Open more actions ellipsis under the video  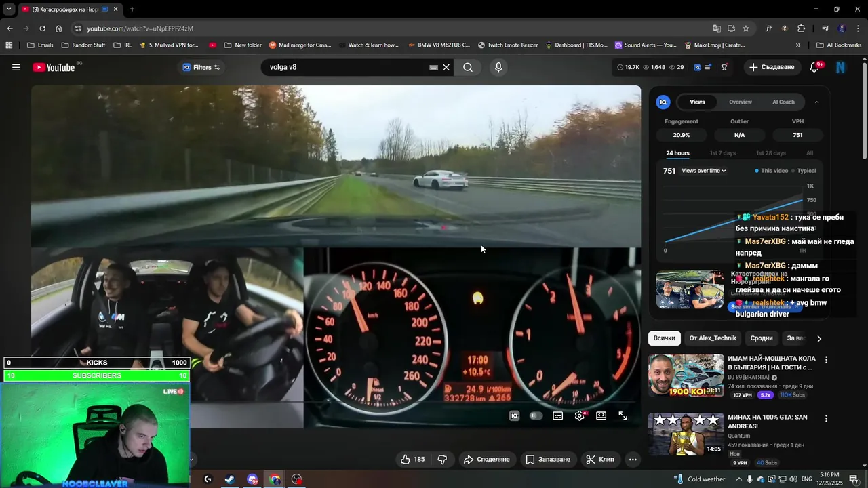pyautogui.click(x=633, y=459)
